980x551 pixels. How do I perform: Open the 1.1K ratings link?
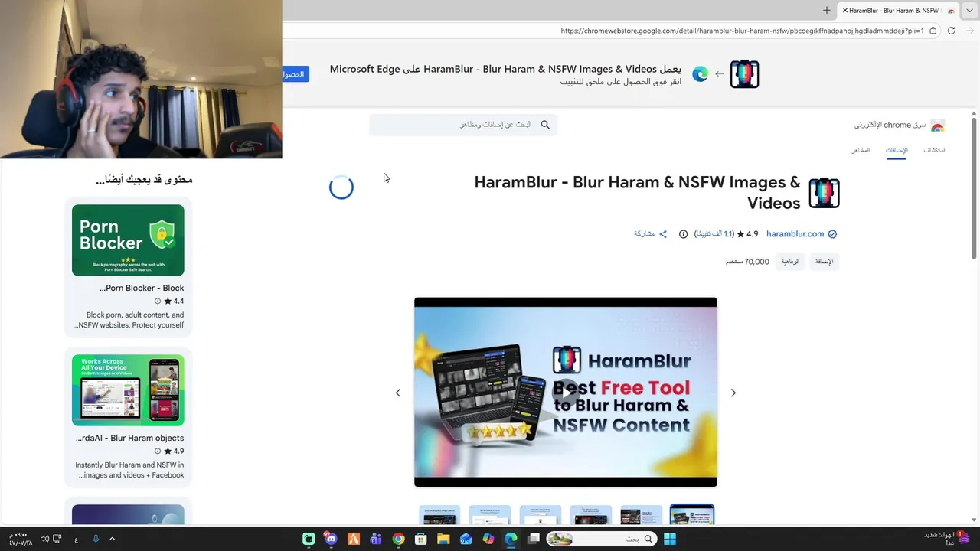click(x=714, y=234)
